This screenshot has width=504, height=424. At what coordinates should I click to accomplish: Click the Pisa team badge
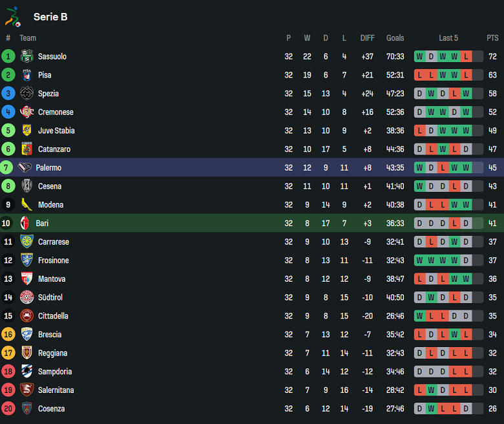[x=26, y=75]
